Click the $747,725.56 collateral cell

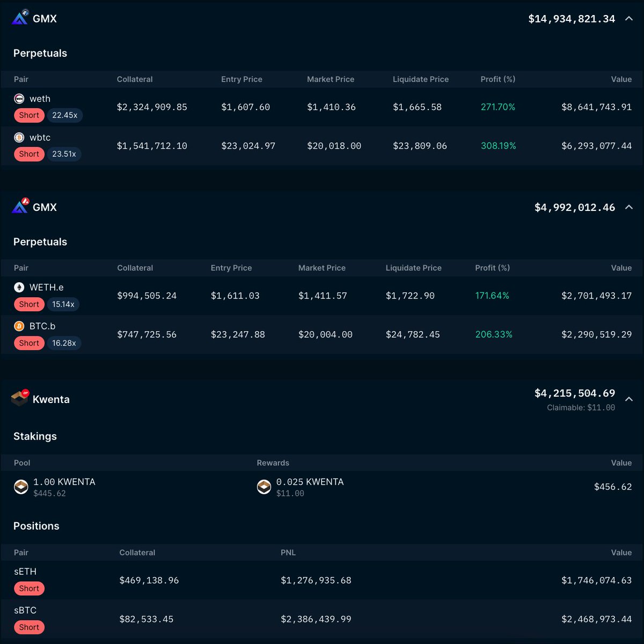tap(147, 334)
